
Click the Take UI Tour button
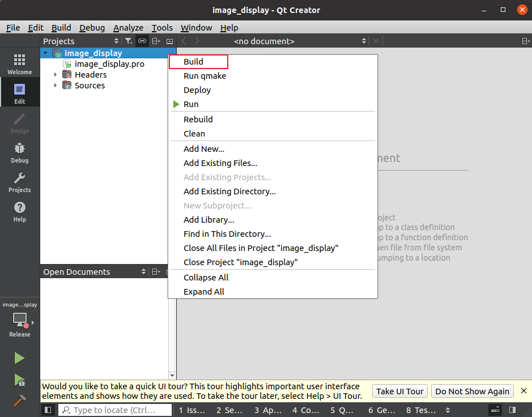399,391
